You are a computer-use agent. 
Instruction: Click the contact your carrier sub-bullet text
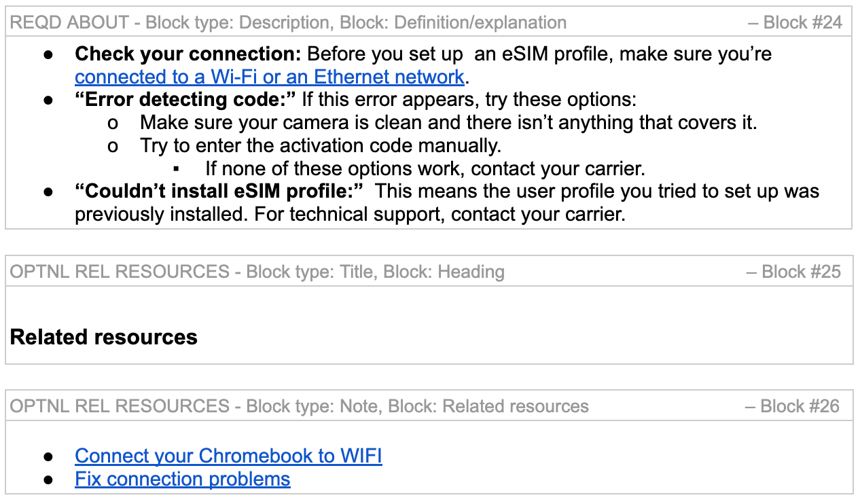pyautogui.click(x=425, y=169)
